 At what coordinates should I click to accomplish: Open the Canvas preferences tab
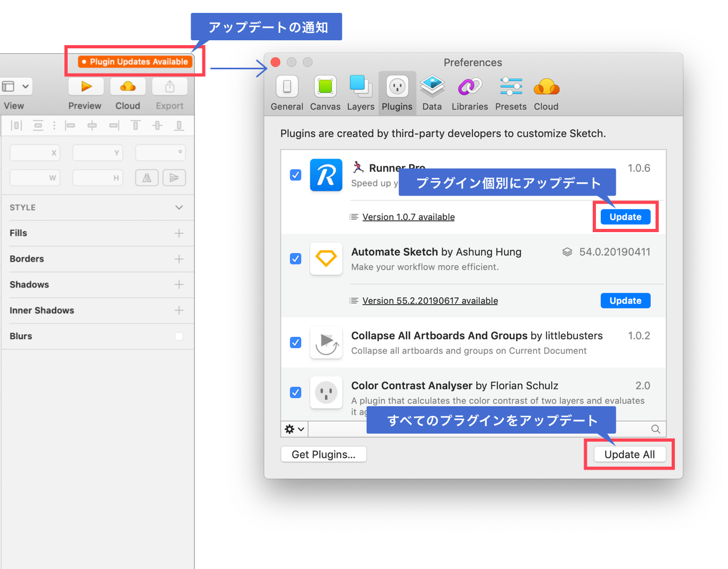point(325,93)
